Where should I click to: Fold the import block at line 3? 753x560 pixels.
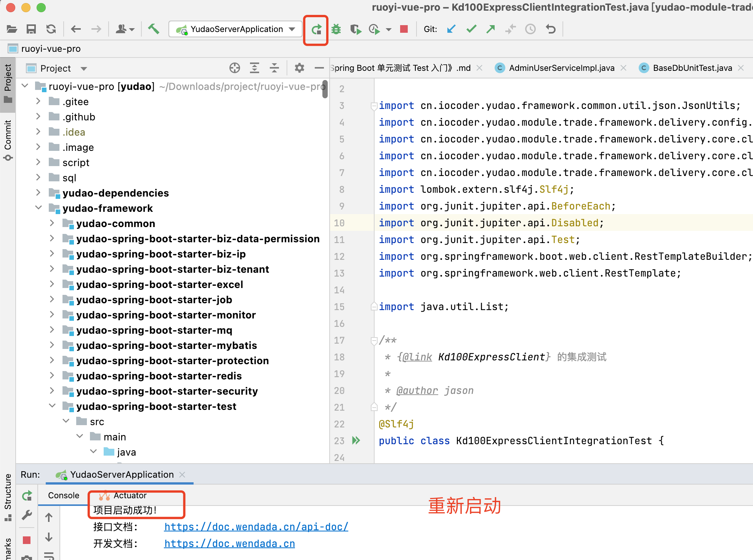click(x=374, y=106)
